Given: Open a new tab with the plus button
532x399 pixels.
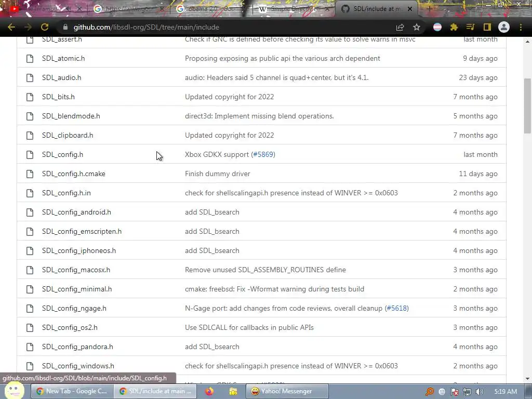Looking at the screenshot, I should pyautogui.click(x=429, y=9).
